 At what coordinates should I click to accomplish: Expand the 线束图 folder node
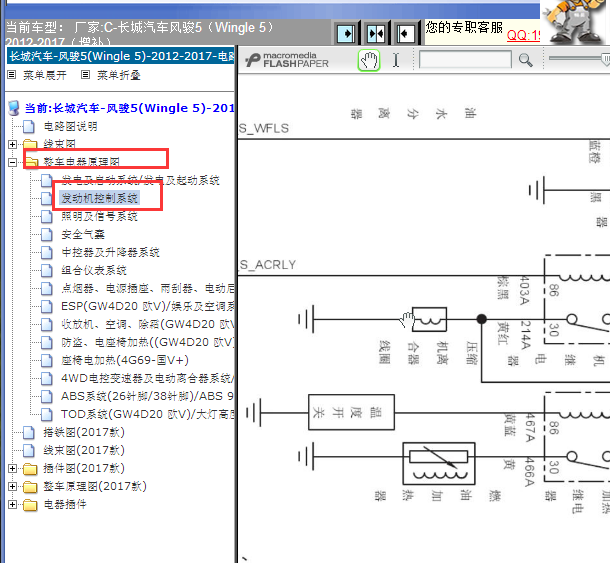tap(12, 144)
